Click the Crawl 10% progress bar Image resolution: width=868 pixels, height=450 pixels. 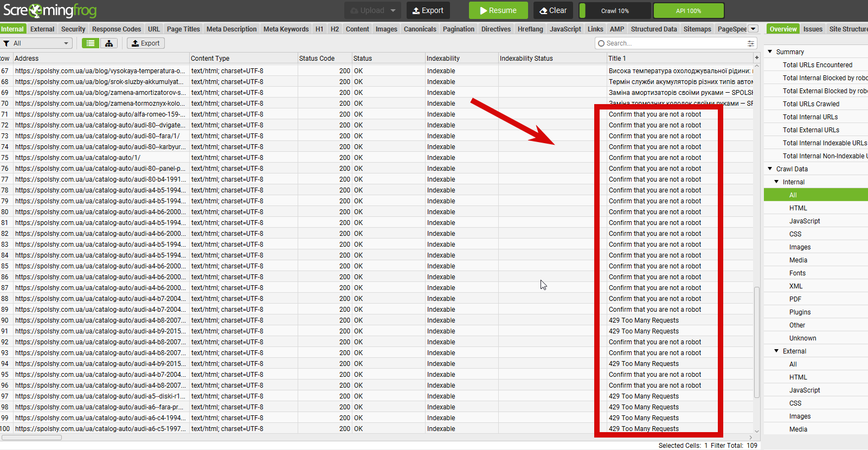click(x=615, y=10)
